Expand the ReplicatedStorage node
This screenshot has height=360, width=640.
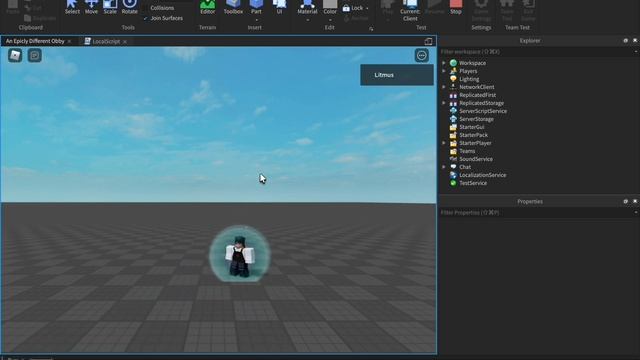pyautogui.click(x=444, y=103)
